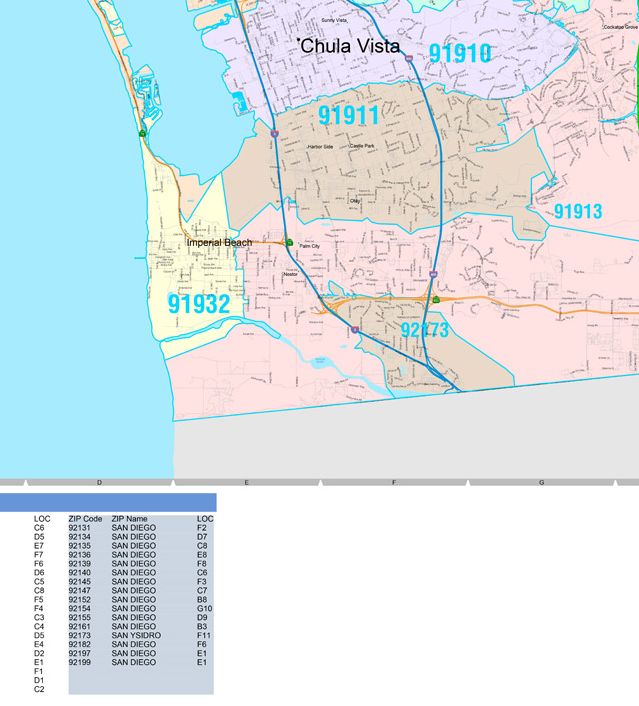Click grid column letter E on the ruler
Viewport: 639px width, 706px height.
click(247, 483)
